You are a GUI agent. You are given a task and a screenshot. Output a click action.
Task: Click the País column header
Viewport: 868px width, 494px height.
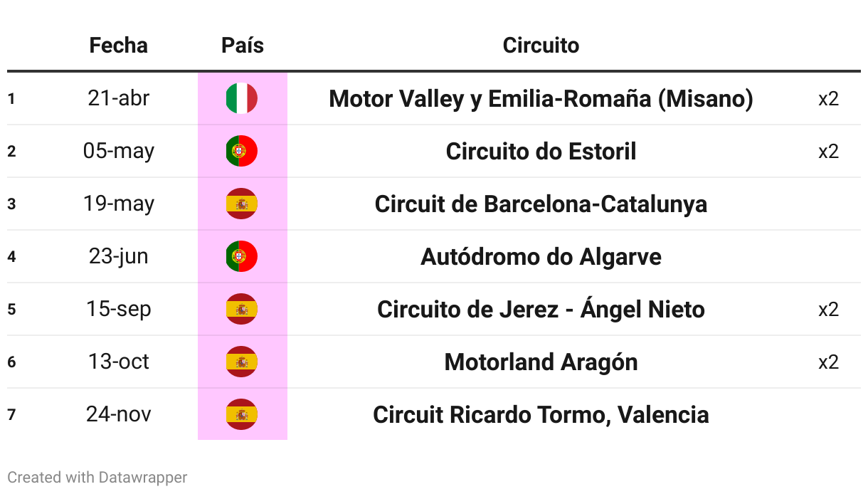[x=243, y=46]
